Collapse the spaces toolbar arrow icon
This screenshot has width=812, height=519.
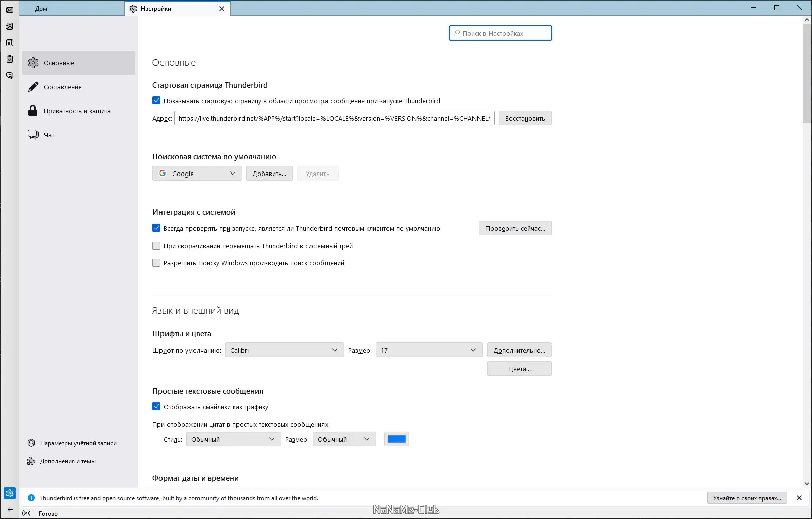tap(10, 509)
